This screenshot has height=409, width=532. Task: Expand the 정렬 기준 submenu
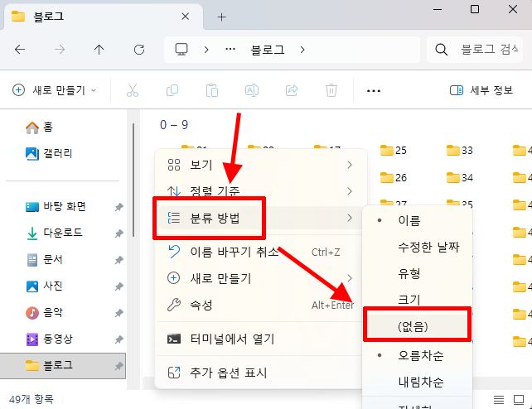[x=260, y=191]
